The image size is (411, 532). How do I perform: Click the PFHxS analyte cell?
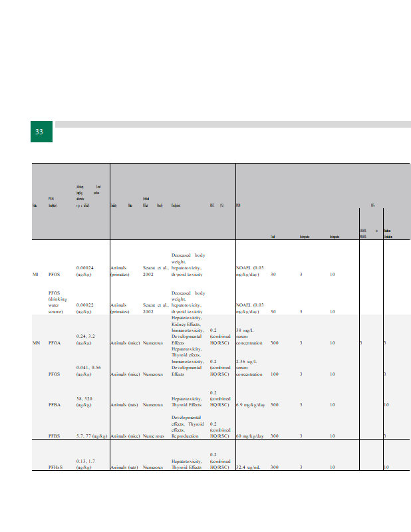57,467
